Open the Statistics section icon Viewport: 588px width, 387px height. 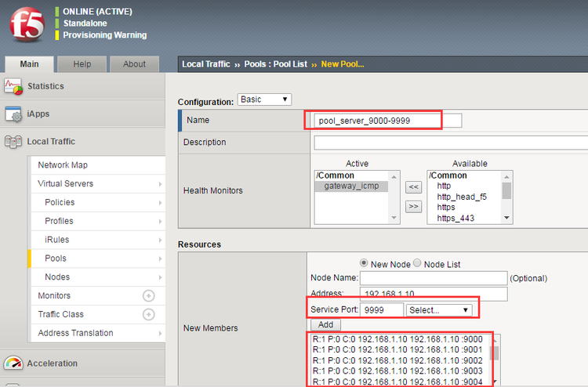tap(13, 86)
